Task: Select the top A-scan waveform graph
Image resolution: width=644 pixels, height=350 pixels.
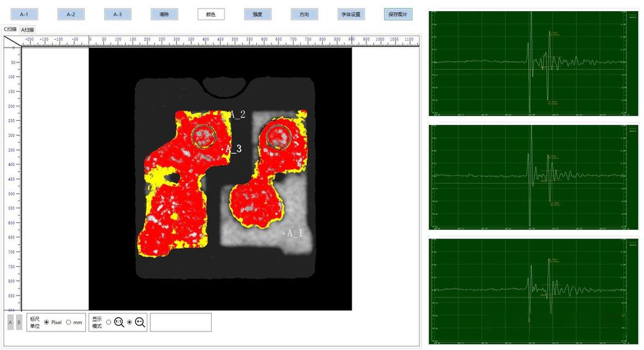Action: (x=533, y=63)
